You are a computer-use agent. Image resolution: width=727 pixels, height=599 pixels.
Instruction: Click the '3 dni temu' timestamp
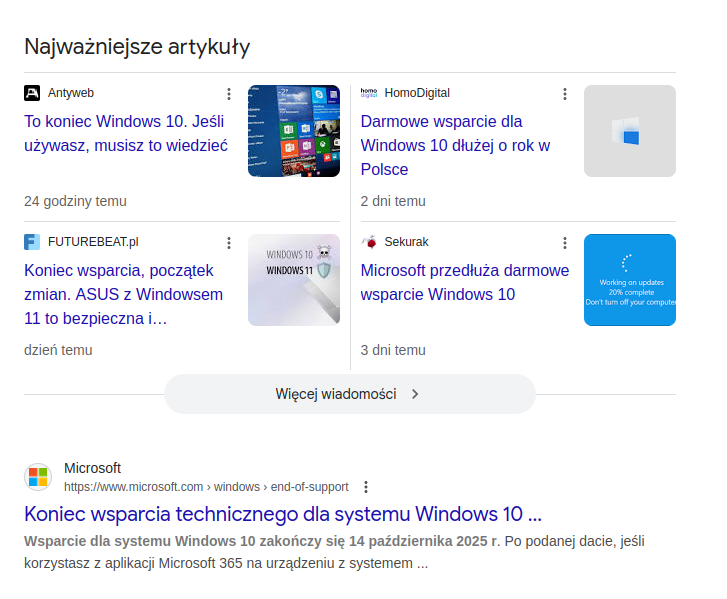tap(393, 350)
